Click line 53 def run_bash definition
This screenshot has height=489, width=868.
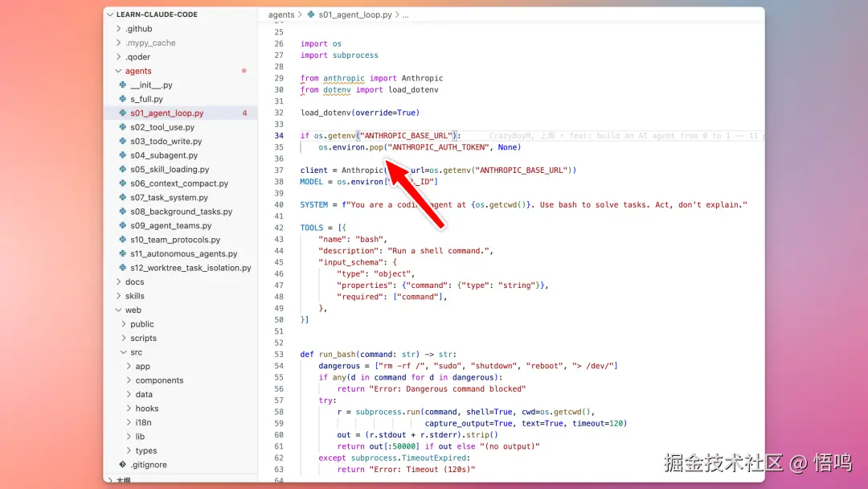[378, 355]
